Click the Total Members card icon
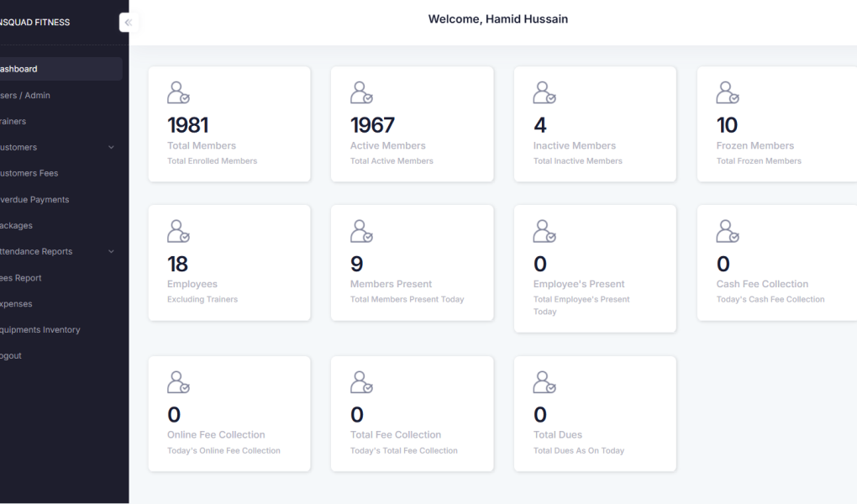 point(177,92)
